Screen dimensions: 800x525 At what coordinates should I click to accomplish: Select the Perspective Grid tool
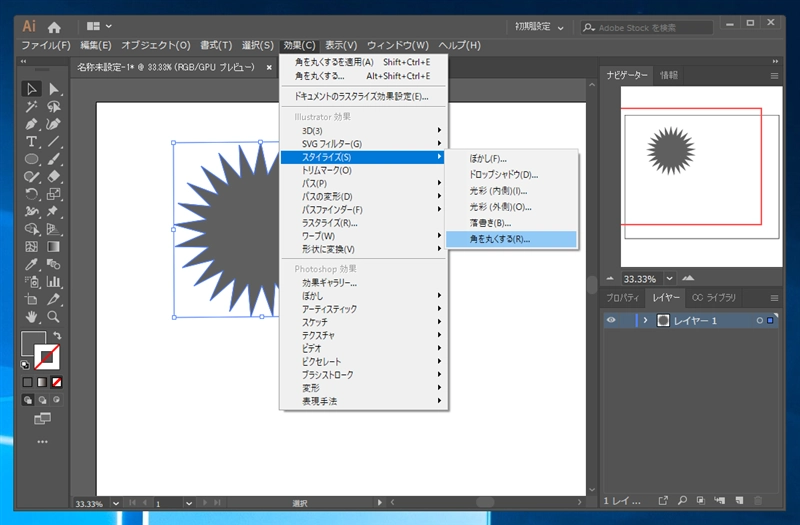click(54, 229)
